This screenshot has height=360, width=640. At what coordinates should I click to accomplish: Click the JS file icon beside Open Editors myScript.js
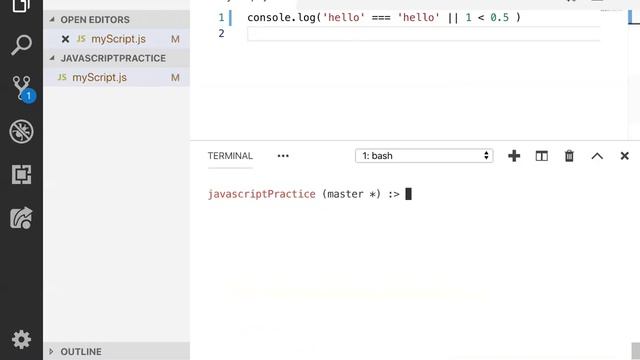click(81, 39)
